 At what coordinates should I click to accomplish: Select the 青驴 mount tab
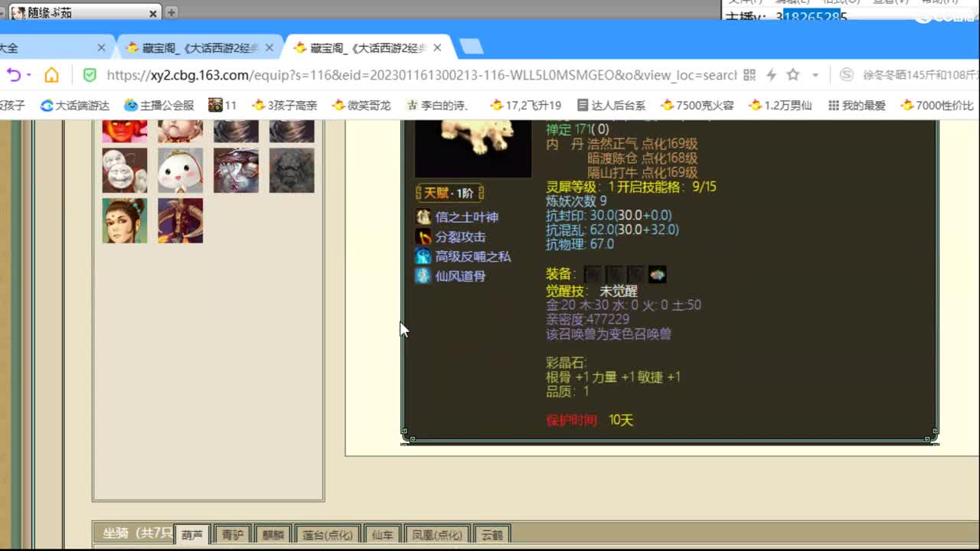(232, 535)
